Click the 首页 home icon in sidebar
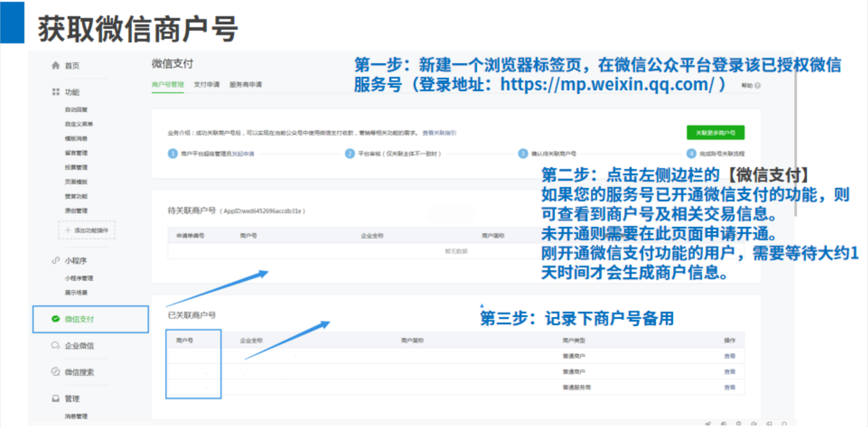This screenshot has width=868, height=427. (x=55, y=66)
